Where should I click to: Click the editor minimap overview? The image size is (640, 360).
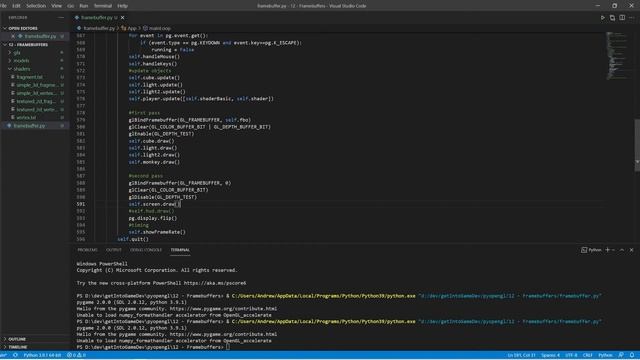(617, 56)
